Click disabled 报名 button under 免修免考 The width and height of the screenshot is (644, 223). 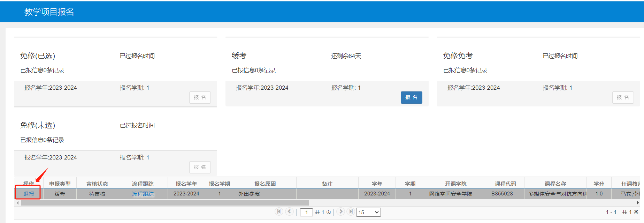pos(623,97)
